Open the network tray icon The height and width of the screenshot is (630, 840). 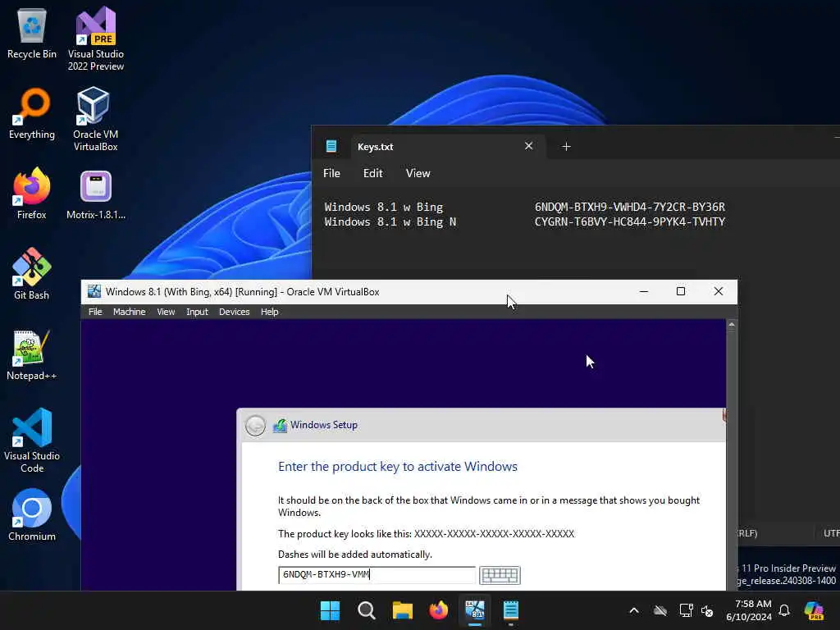pos(686,610)
